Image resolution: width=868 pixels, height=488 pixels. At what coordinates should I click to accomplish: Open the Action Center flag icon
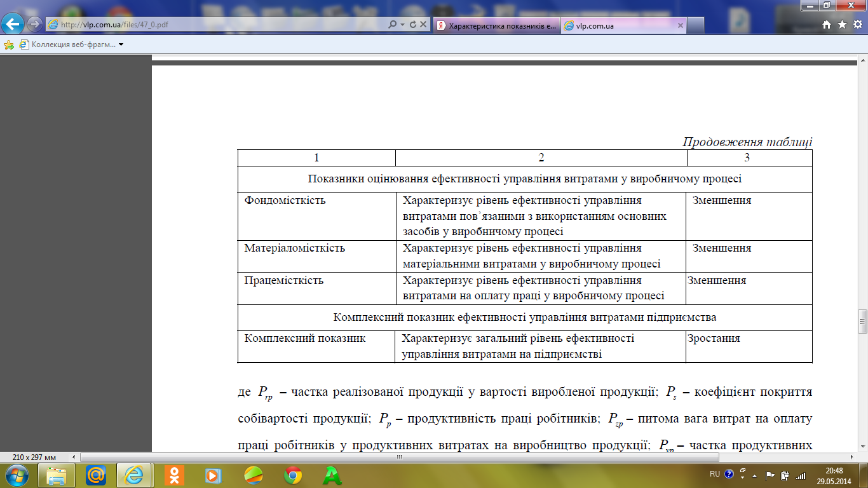(x=770, y=475)
